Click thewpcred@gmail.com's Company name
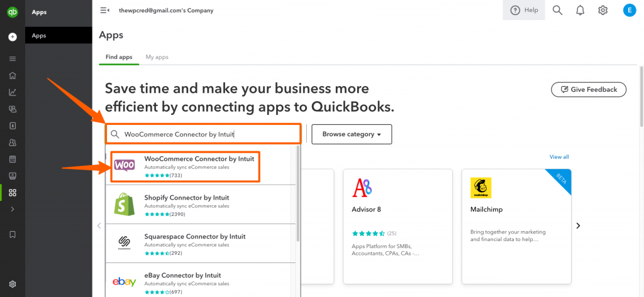The image size is (644, 297). [x=166, y=10]
